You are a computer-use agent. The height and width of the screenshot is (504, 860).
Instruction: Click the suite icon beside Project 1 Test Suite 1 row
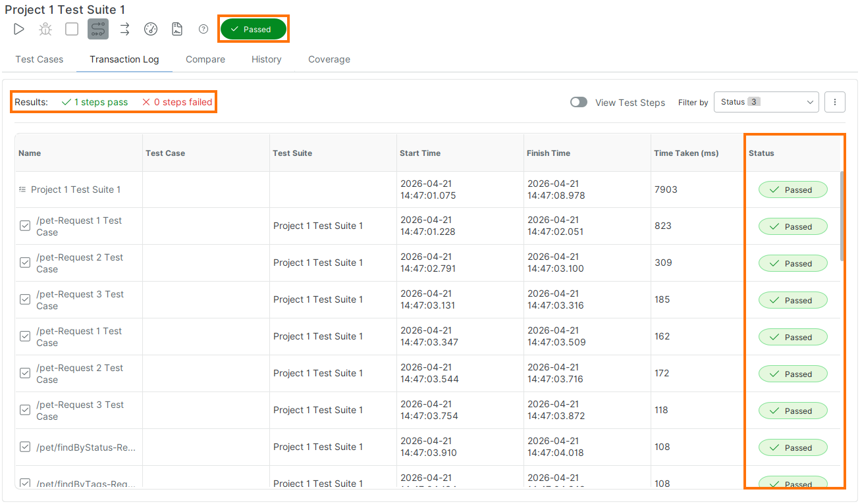coord(22,189)
